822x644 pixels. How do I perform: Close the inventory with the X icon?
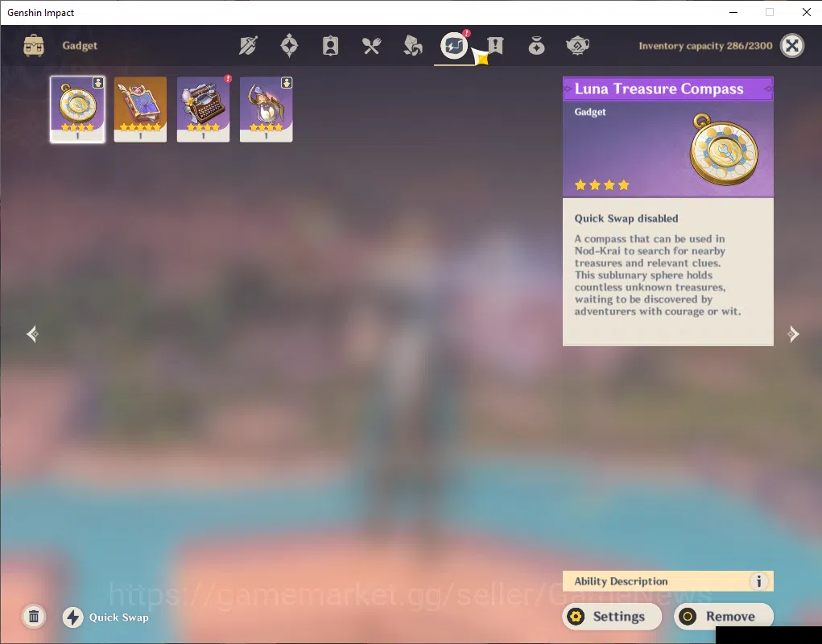[792, 46]
